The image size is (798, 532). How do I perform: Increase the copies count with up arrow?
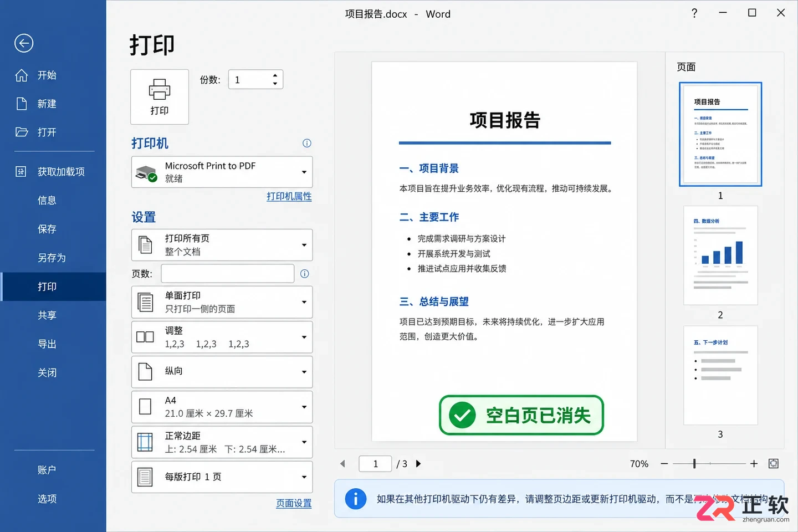coord(275,75)
